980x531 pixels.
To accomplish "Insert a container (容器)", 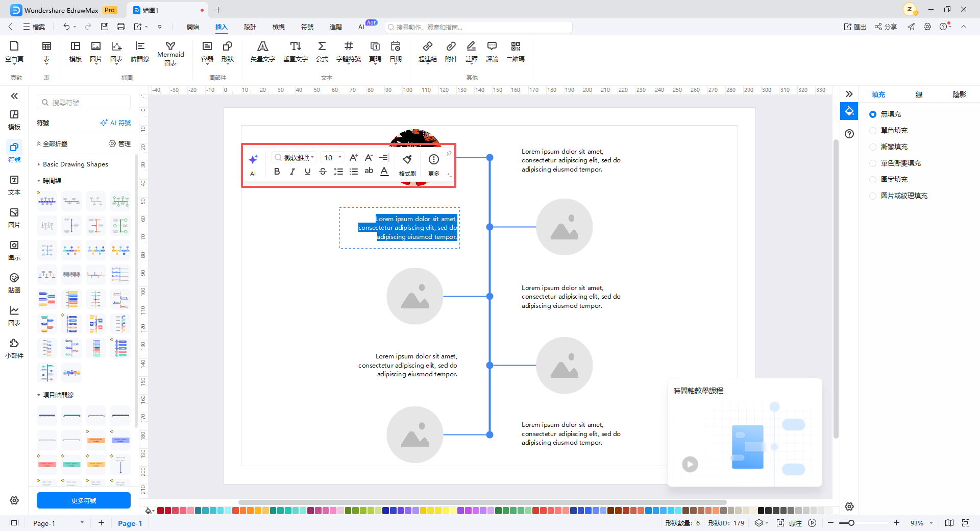I will pos(207,52).
